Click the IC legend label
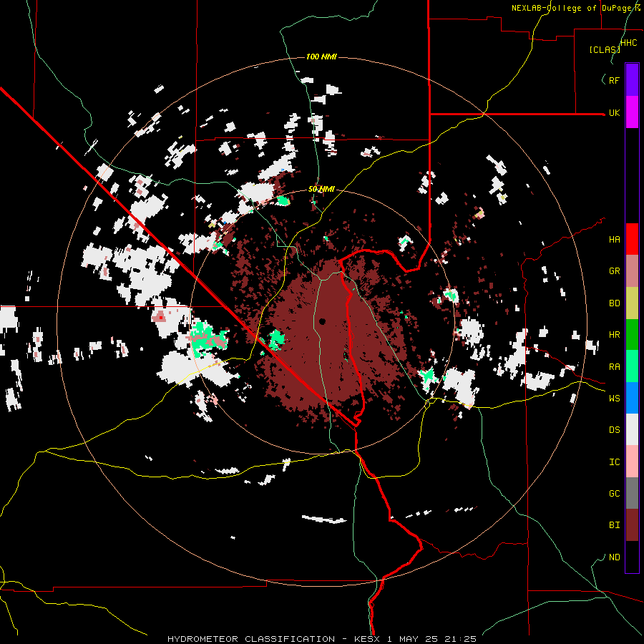 coord(614,462)
